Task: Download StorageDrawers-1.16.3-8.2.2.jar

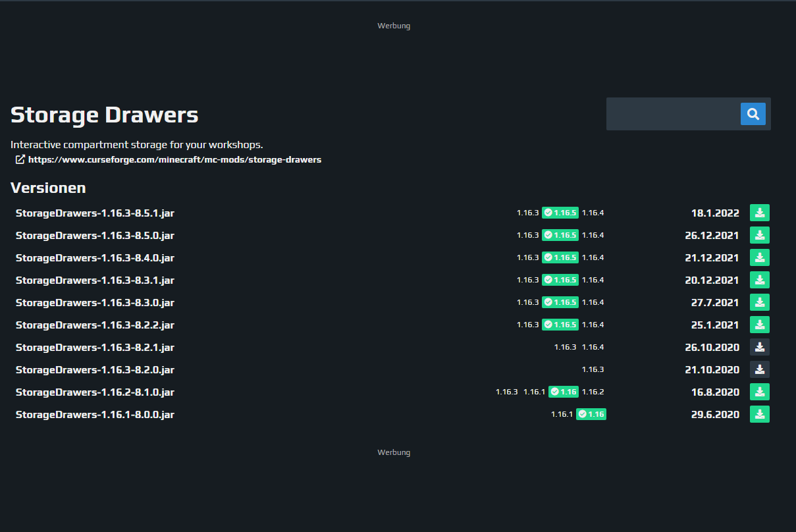Action: [760, 325]
